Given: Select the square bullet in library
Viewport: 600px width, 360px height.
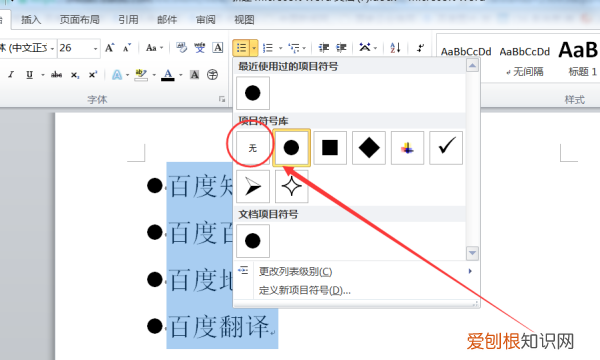Looking at the screenshot, I should click(x=330, y=148).
